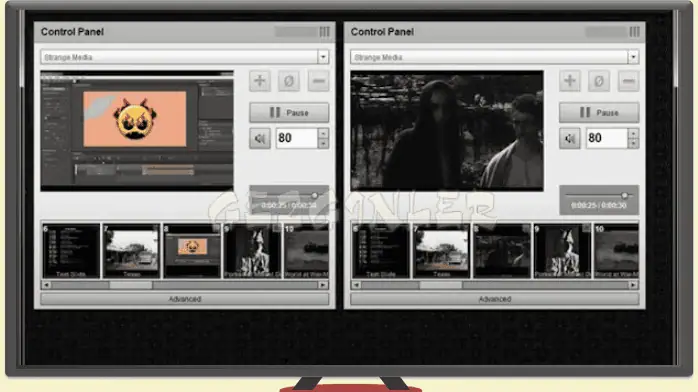Increase right panel volume with up stepper arrow
The width and height of the screenshot is (698, 392).
pyautogui.click(x=633, y=133)
